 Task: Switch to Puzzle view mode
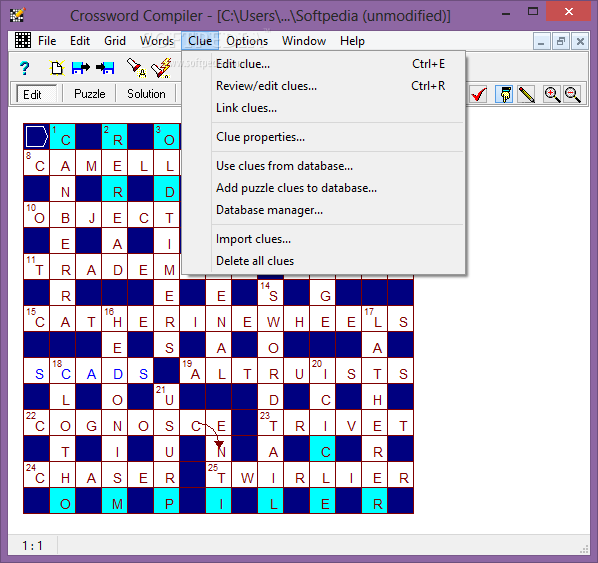(90, 94)
